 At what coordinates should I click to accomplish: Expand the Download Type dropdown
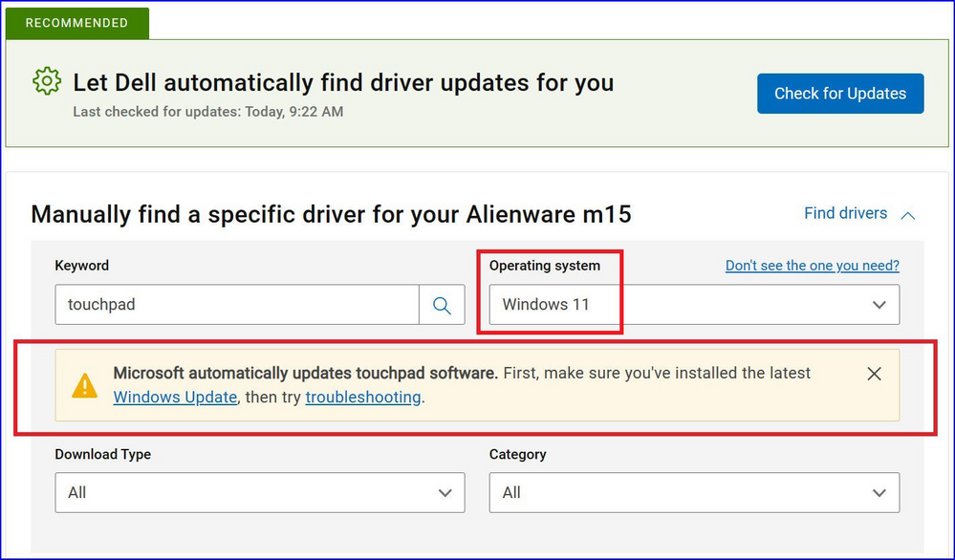coord(259,492)
